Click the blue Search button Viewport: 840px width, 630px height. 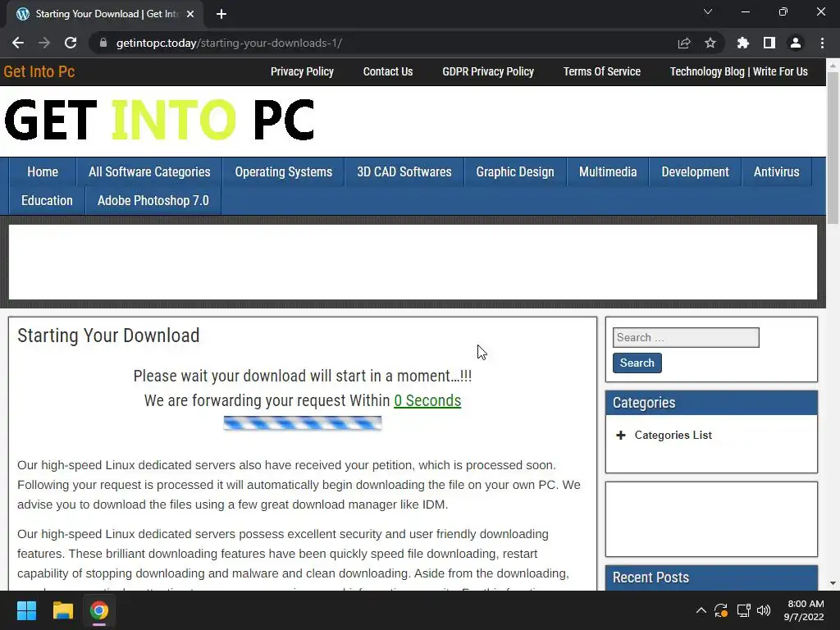pyautogui.click(x=637, y=363)
